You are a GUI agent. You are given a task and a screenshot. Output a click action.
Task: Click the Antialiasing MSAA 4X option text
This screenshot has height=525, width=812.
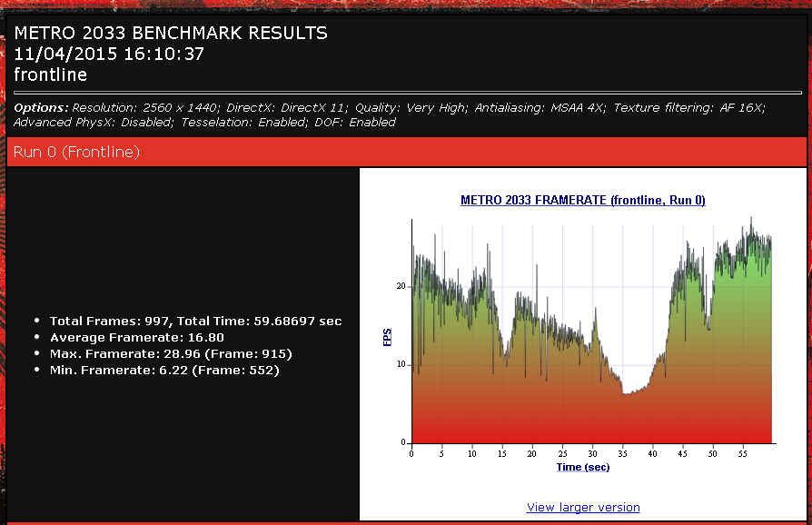pos(540,108)
